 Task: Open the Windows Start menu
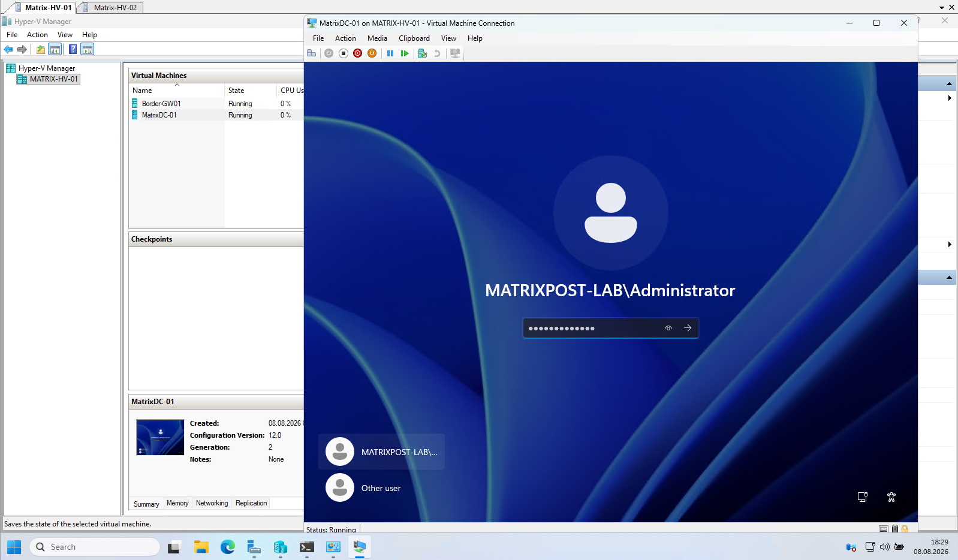pyautogui.click(x=14, y=547)
